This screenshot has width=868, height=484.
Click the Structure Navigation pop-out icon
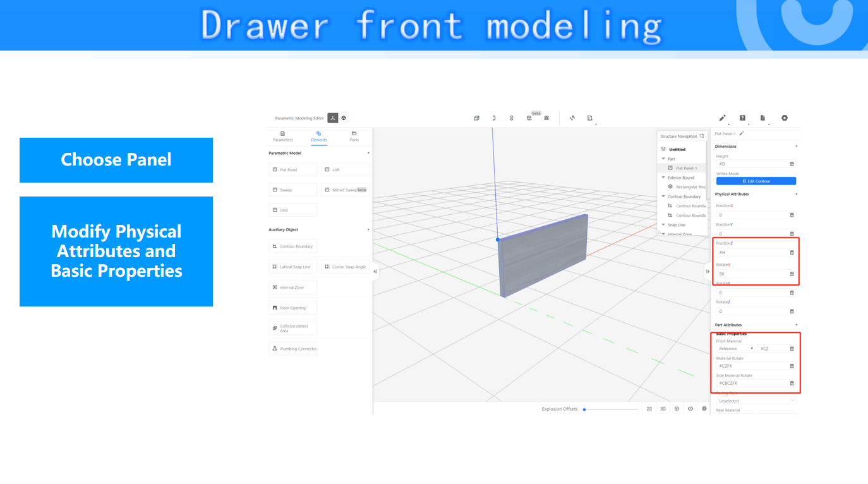[x=702, y=136]
